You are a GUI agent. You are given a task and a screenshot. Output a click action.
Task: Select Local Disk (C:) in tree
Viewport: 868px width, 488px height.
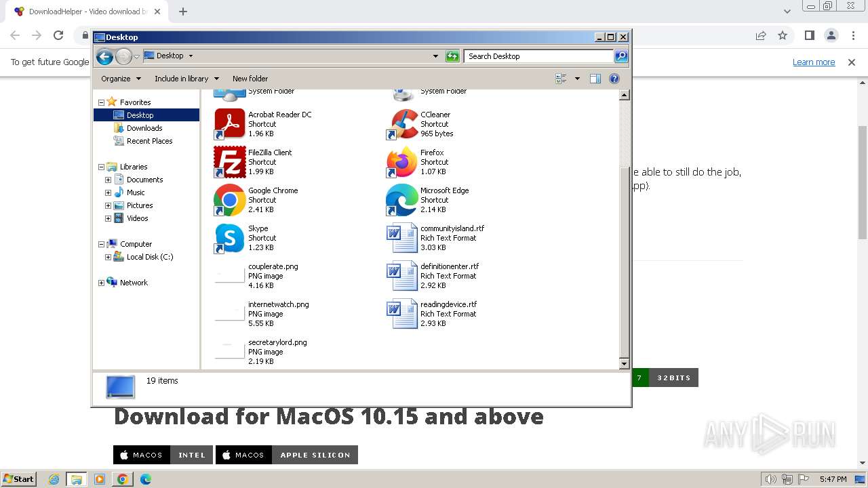click(x=150, y=257)
